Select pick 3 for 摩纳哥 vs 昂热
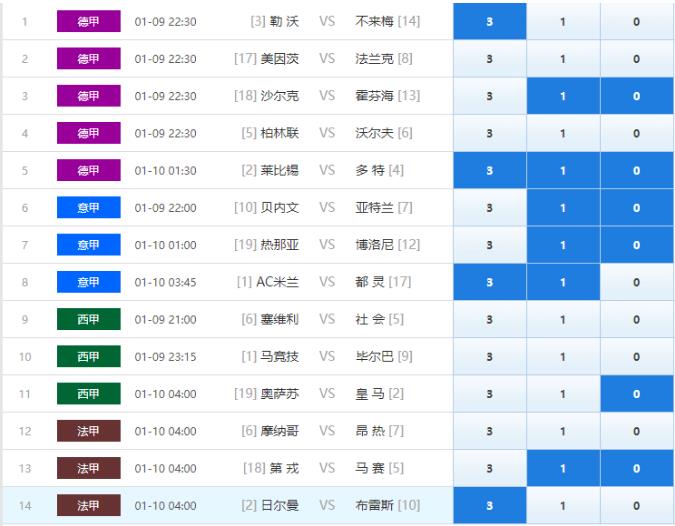Screen dimensions: 675x526 tap(489, 431)
